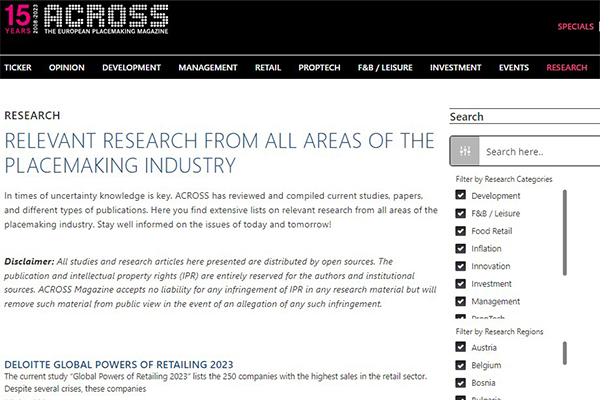Screen dimensions: 600x400
Task: Go to the Proptech section
Action: pyautogui.click(x=319, y=68)
